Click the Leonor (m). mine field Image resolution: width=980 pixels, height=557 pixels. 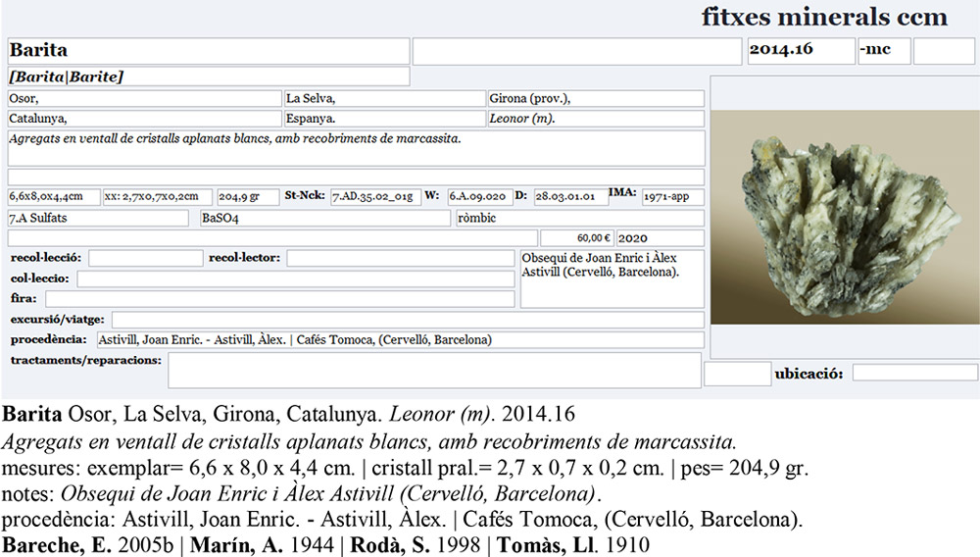click(596, 119)
